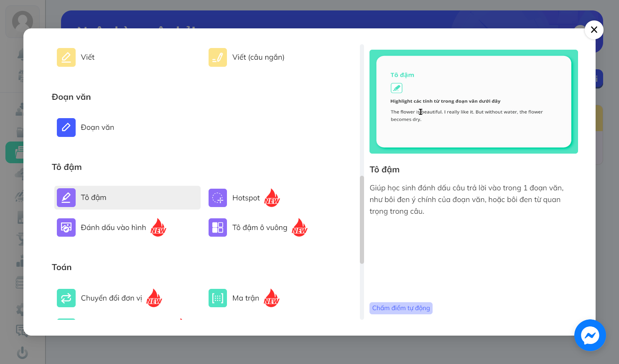Click the NEW badge beside Ma trận

point(272,298)
